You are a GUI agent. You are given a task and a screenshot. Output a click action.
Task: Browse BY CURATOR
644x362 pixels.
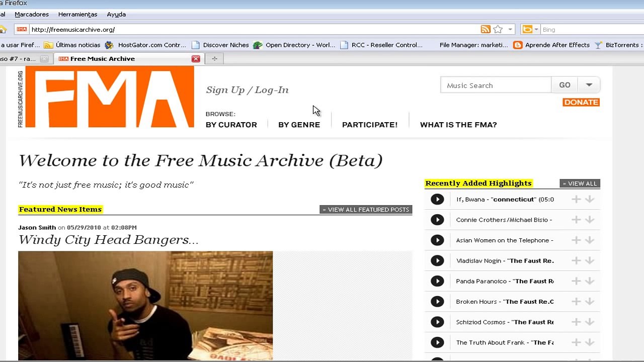click(231, 125)
